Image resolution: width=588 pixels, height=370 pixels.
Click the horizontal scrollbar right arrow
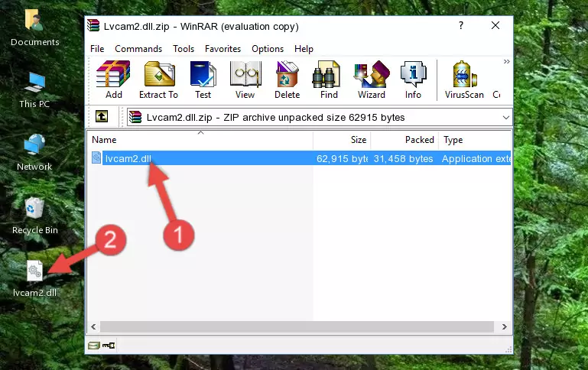505,327
